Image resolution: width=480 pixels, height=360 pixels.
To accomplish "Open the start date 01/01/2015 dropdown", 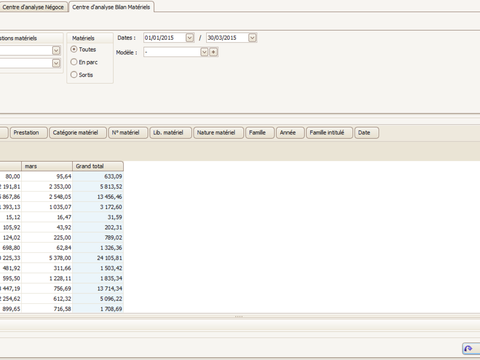I will tap(190, 38).
